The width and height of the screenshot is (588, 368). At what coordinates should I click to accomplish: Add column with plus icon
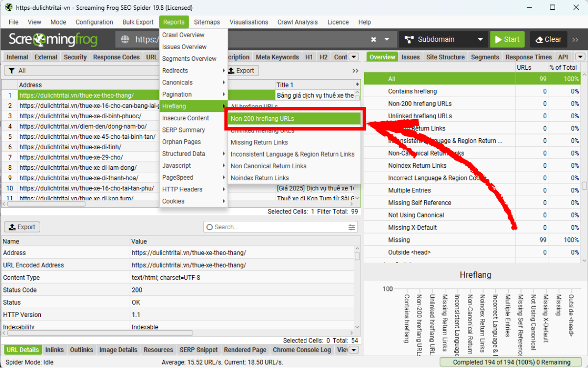coord(357,85)
